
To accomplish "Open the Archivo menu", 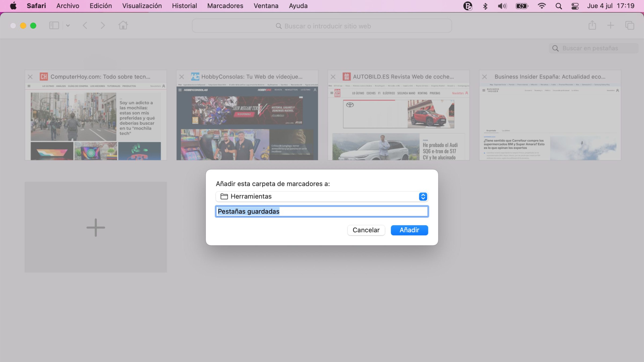I will (x=68, y=6).
